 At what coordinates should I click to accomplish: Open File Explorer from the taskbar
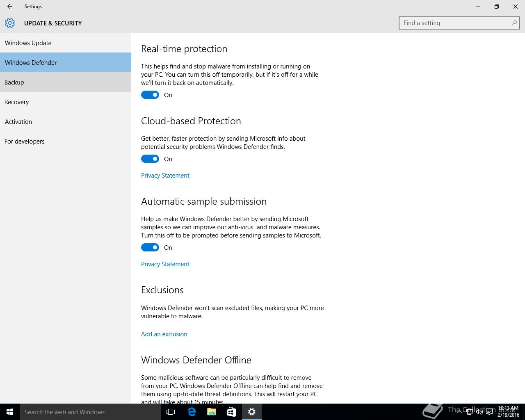pos(212,412)
